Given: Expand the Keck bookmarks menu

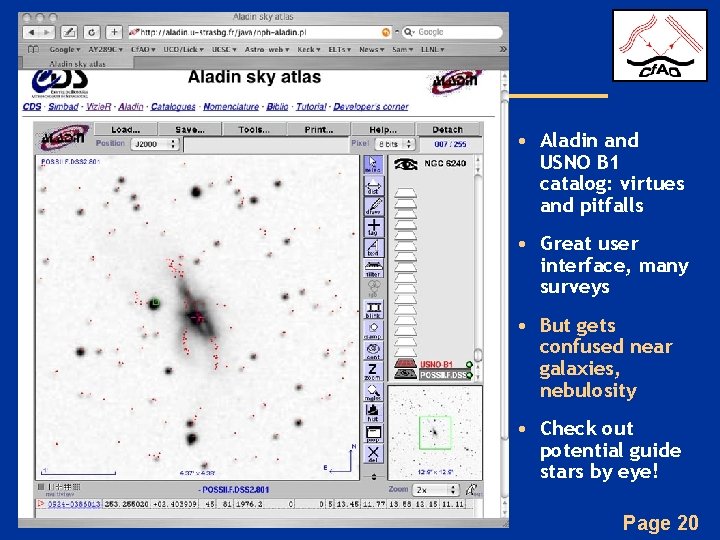Looking at the screenshot, I should click(x=309, y=50).
